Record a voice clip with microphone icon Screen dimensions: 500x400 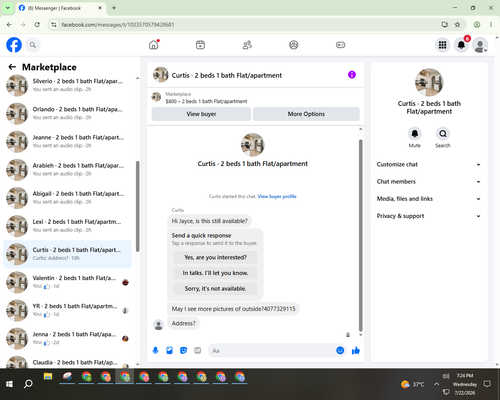click(x=155, y=350)
